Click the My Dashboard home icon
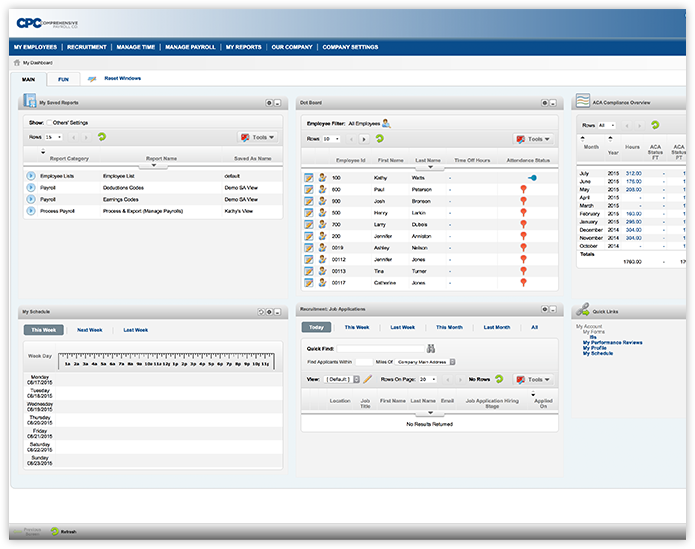This screenshot has height=549, width=695. (x=17, y=62)
